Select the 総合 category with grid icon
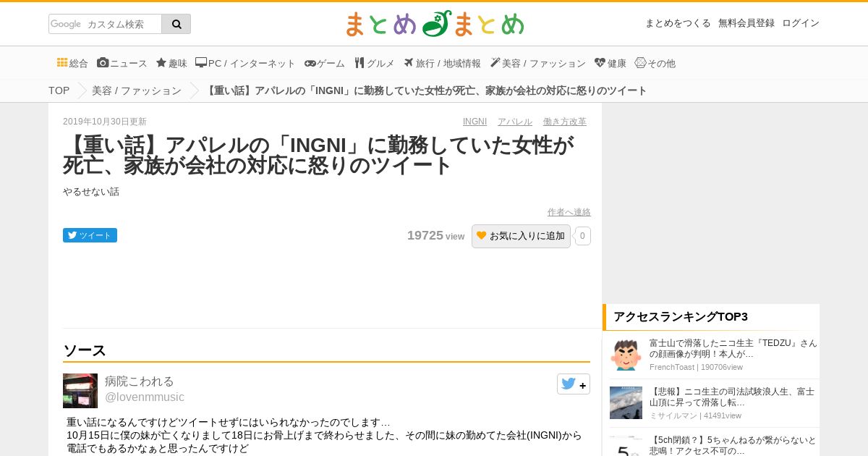The width and height of the screenshot is (868, 456). (72, 63)
